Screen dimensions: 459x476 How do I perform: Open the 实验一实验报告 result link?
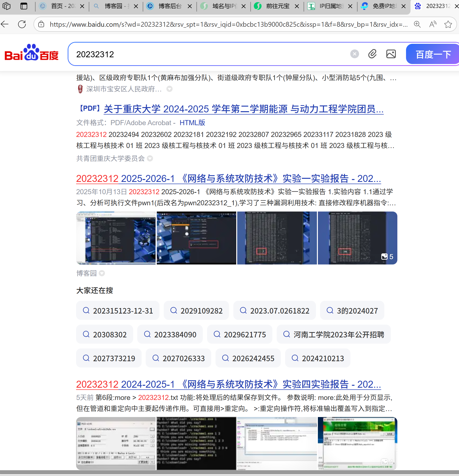pyautogui.click(x=228, y=179)
